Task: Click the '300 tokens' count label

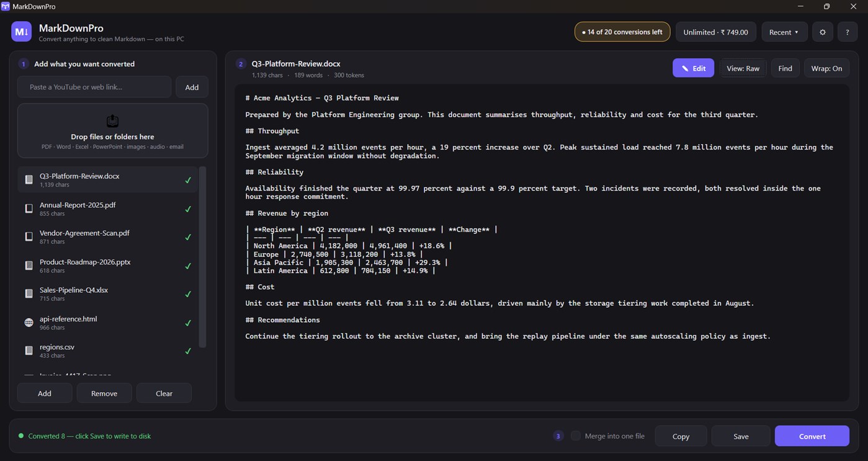Action: [349, 75]
